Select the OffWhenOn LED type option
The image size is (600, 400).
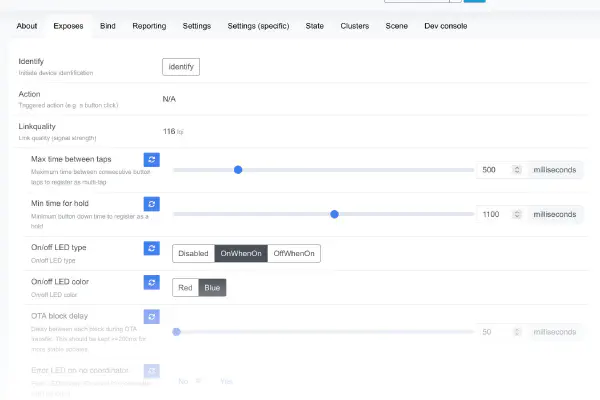(x=294, y=254)
